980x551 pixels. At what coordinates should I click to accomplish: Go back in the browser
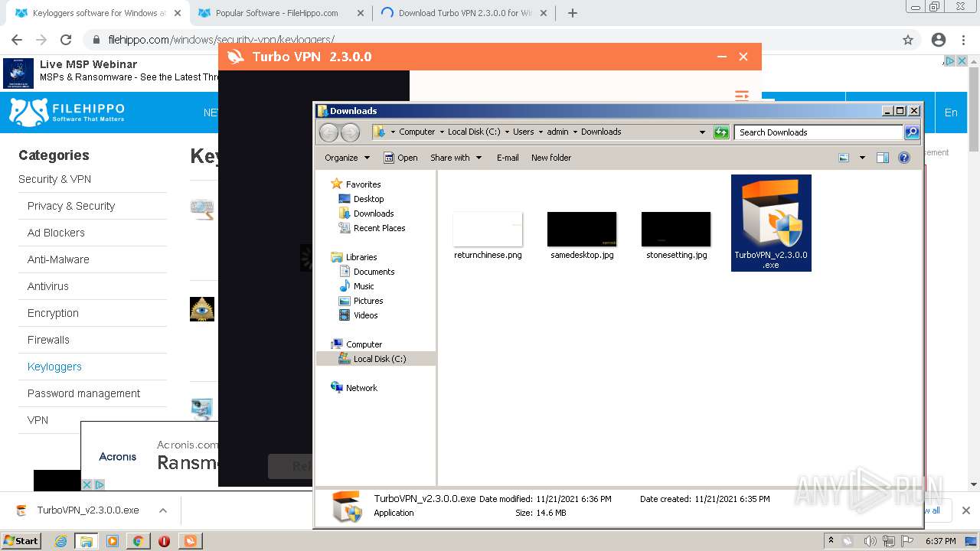(17, 40)
